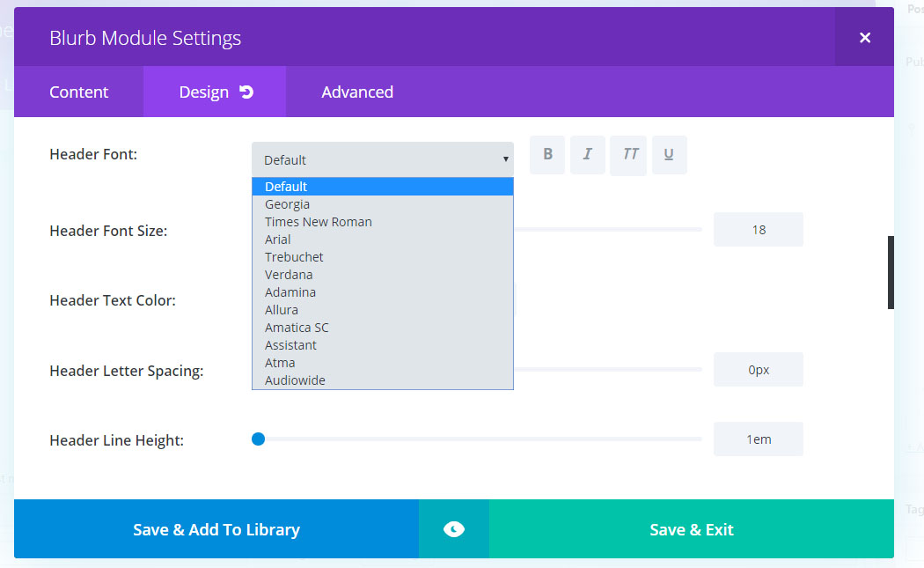Open the Header Font dropdown
This screenshot has height=568, width=924.
pyautogui.click(x=383, y=159)
